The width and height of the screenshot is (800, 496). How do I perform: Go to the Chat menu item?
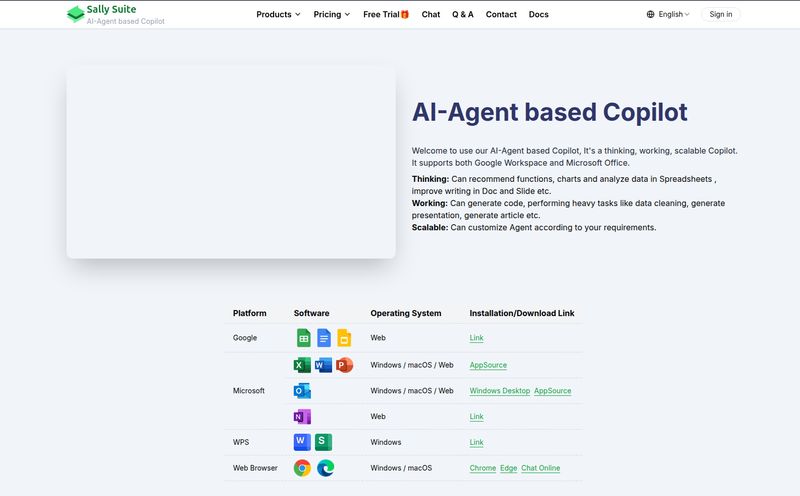(x=431, y=14)
